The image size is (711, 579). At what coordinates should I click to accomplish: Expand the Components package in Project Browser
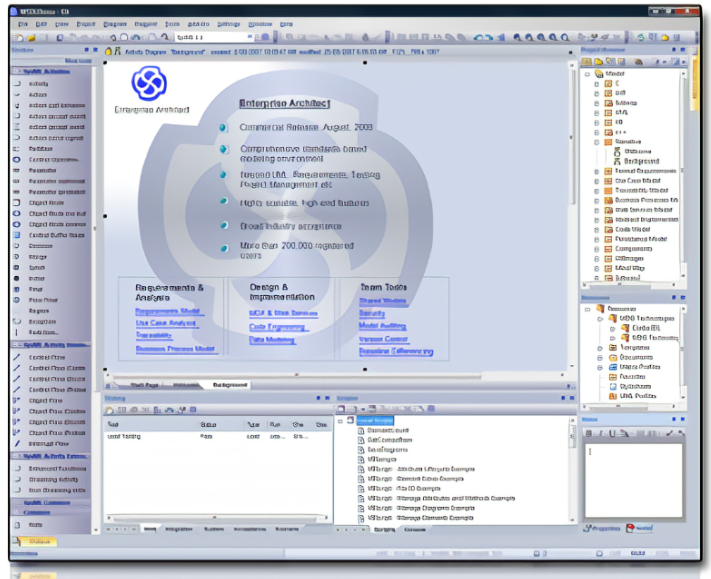[x=597, y=249]
